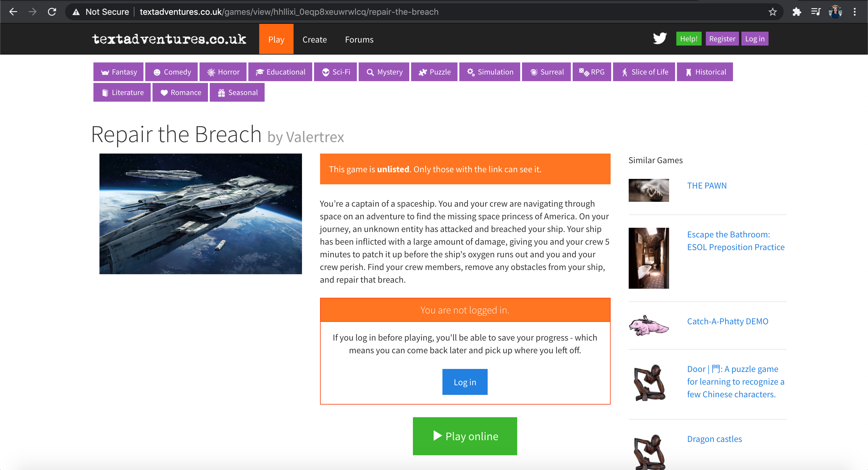The height and width of the screenshot is (470, 868).
Task: Browse the Sci-Fi category
Action: 335,72
